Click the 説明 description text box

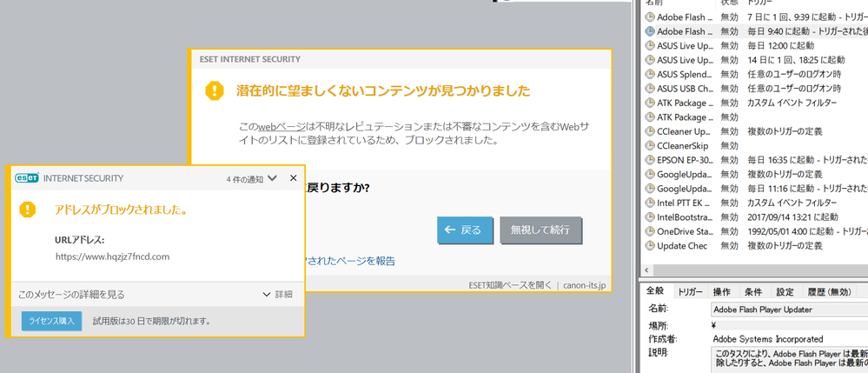click(x=790, y=359)
